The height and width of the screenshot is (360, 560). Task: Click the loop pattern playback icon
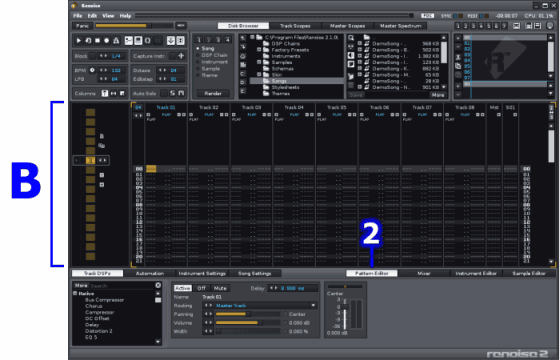88,41
